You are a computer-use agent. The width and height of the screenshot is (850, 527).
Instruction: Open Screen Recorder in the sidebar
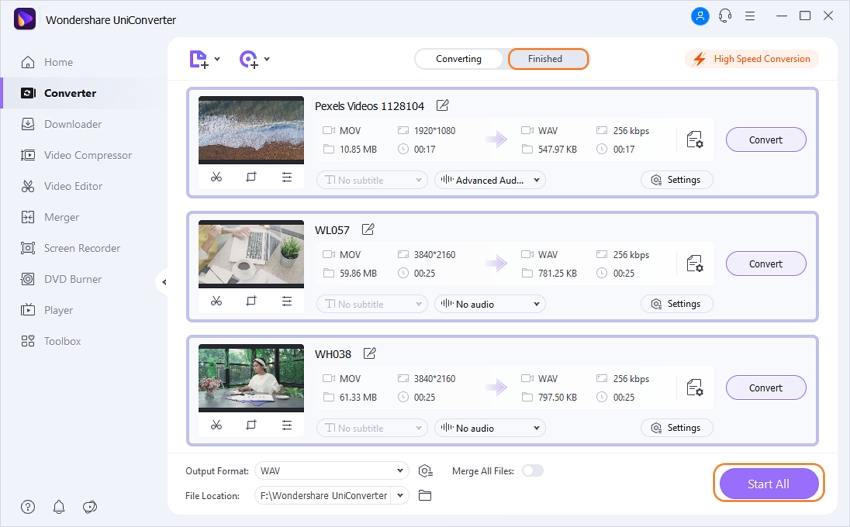coord(70,248)
